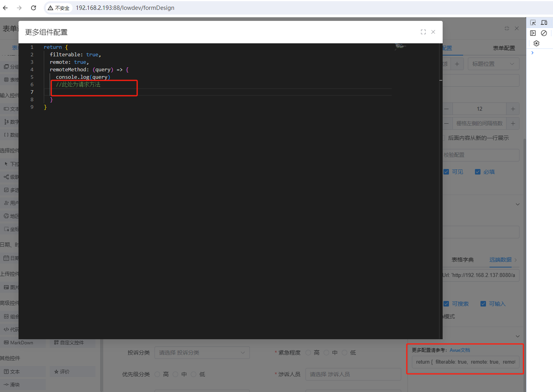553x392 pixels.
Task: Switch to the 表单配置 tab
Action: click(504, 48)
